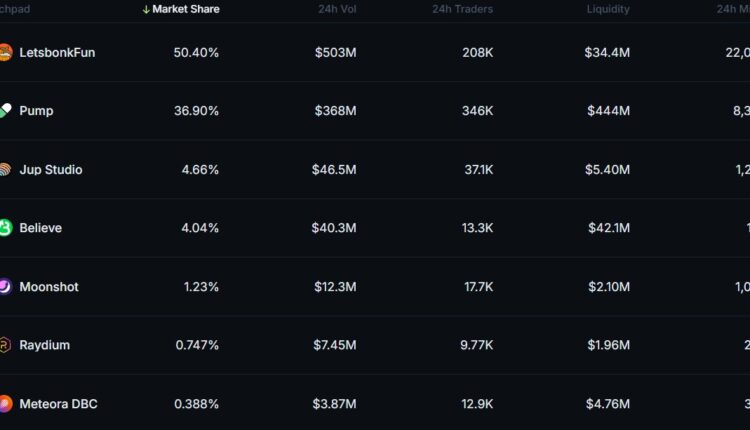
Task: Click the Jup Studio logo icon
Action: point(5,170)
